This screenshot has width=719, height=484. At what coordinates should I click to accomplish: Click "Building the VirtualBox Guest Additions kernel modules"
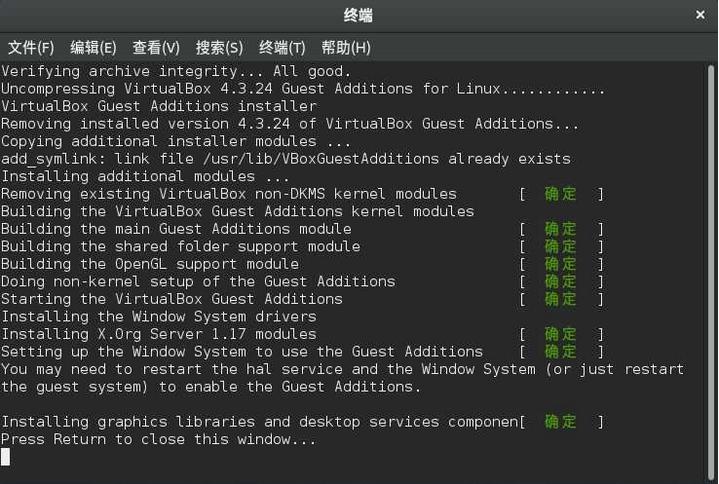click(x=238, y=211)
